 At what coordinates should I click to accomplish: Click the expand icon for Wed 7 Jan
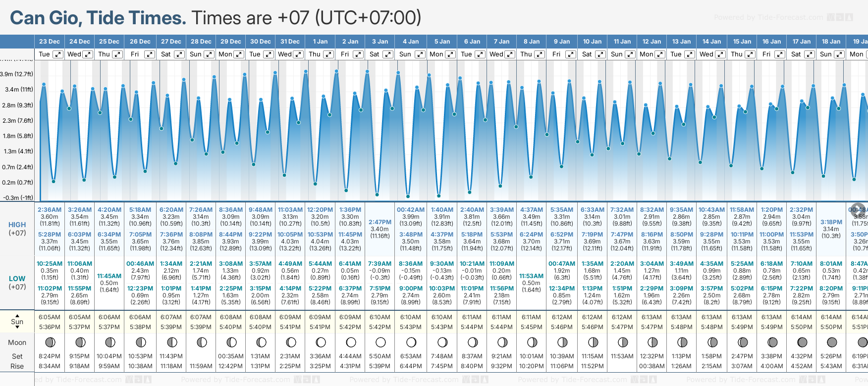pos(509,54)
